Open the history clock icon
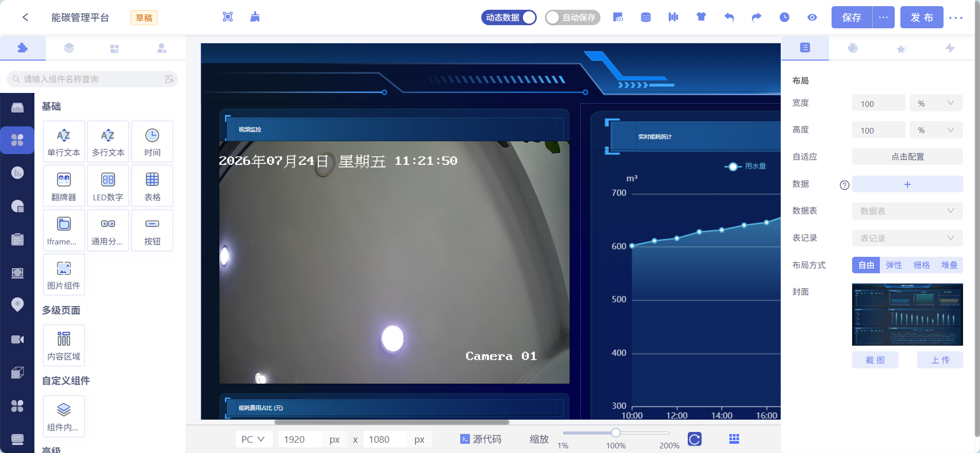980x453 pixels. coord(784,17)
